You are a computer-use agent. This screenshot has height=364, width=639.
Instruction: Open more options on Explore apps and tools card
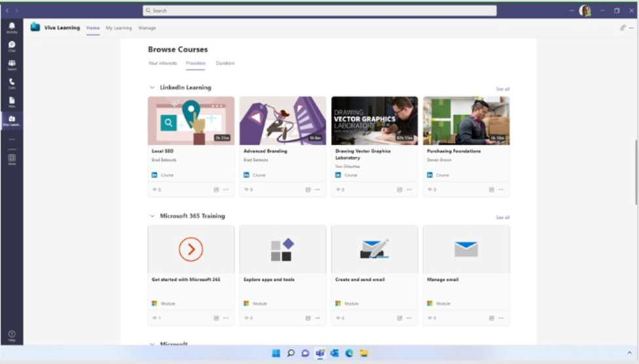[x=317, y=318]
